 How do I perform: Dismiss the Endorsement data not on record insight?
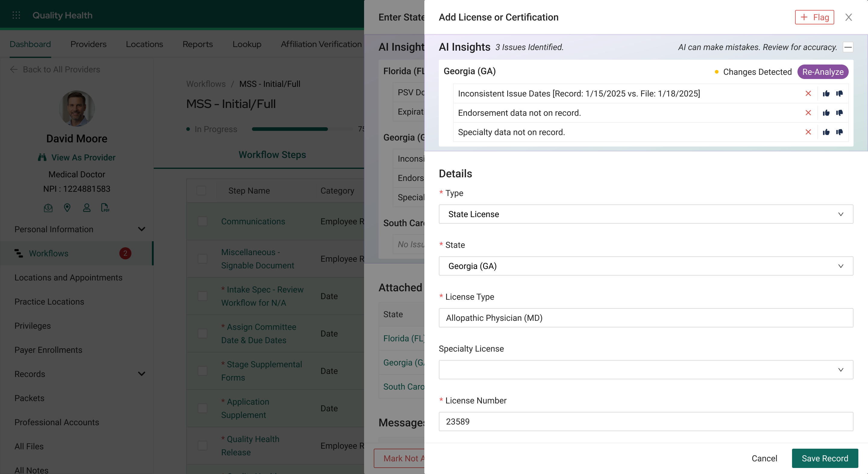808,112
